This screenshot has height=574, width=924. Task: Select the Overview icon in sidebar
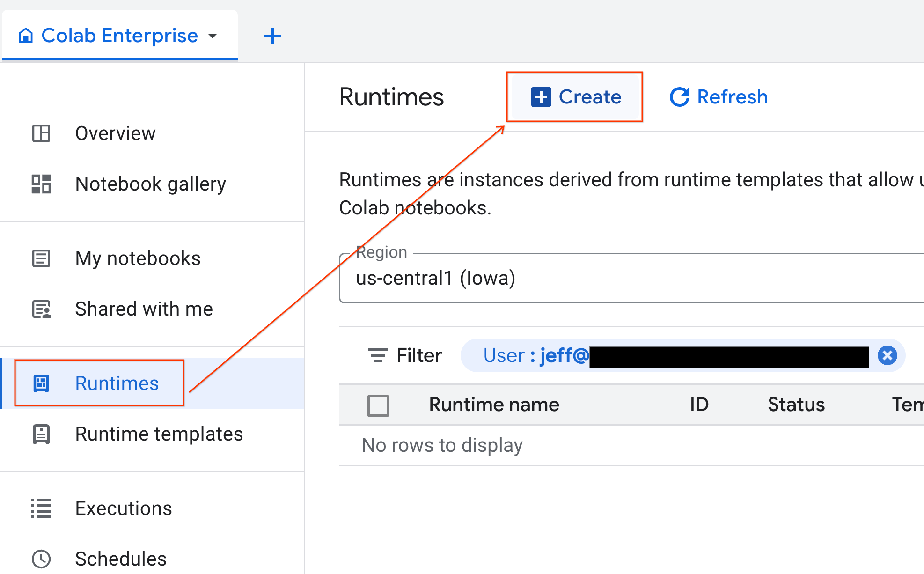[41, 133]
